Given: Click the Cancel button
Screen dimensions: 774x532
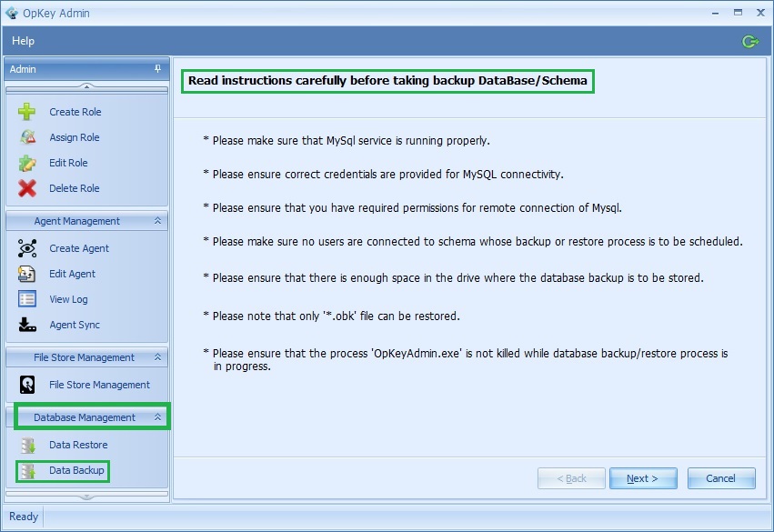Looking at the screenshot, I should [721, 478].
